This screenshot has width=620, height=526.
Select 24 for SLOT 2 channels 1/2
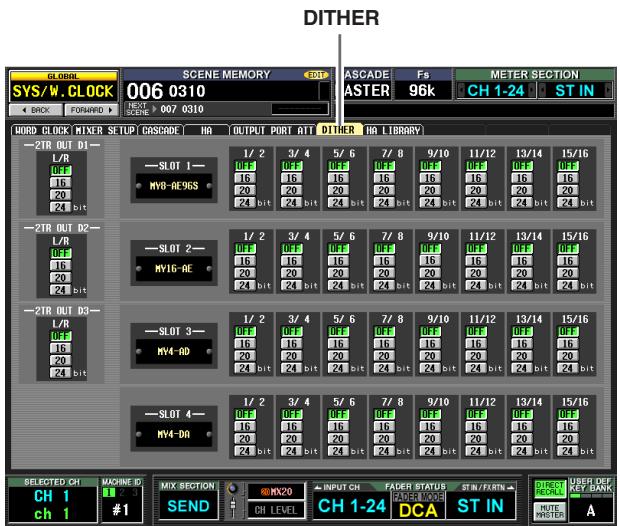pos(245,286)
